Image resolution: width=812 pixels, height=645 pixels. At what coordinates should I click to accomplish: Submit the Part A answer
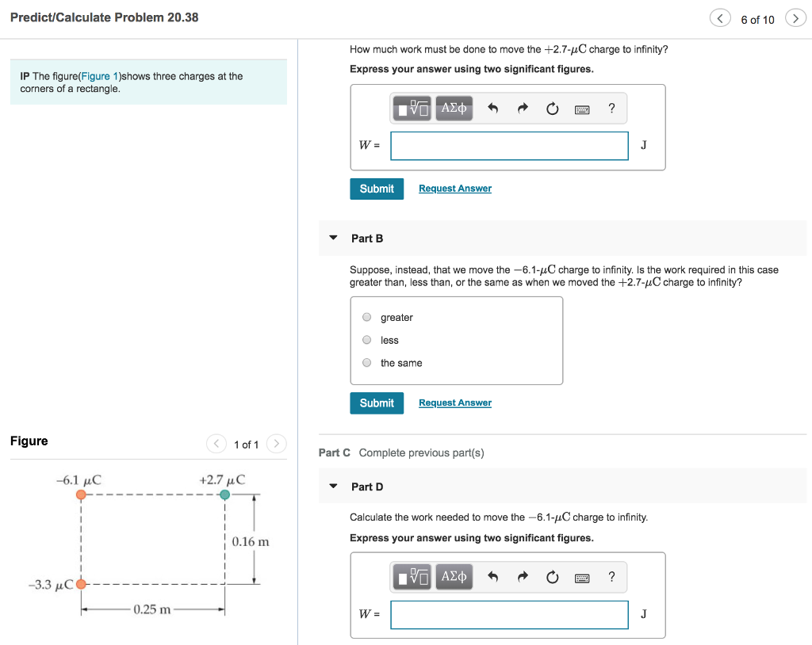click(376, 189)
